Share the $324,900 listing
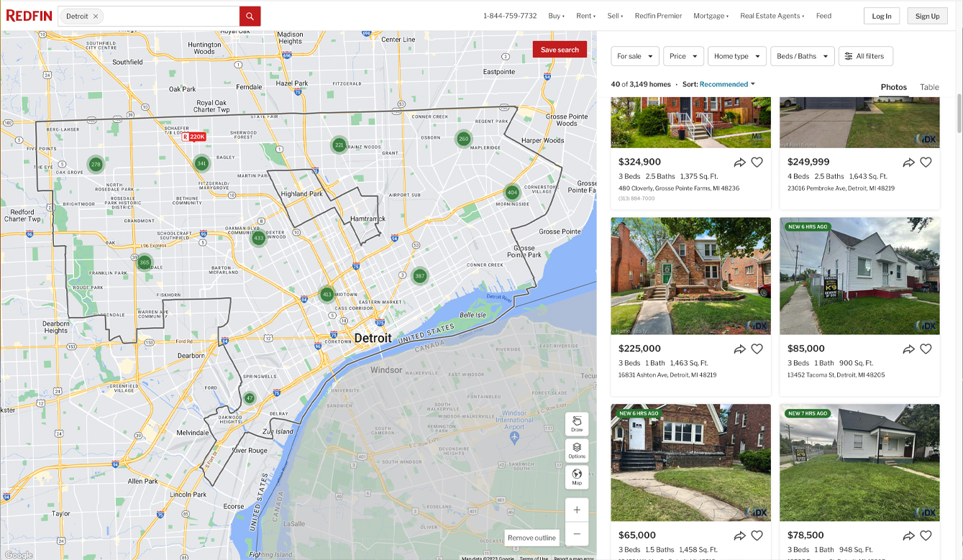Screen dimensions: 963x560 click(x=739, y=162)
